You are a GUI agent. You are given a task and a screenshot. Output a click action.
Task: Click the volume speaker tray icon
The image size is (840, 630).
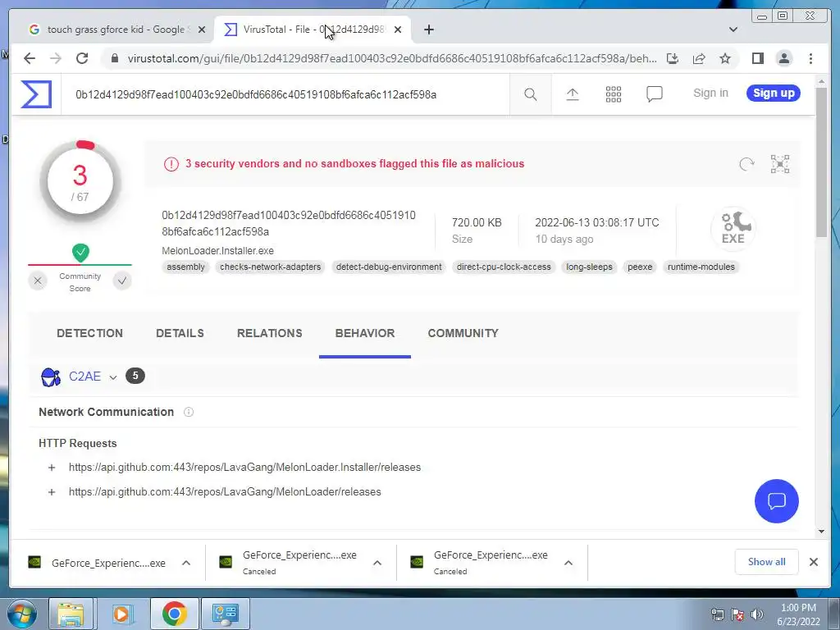coord(757,614)
